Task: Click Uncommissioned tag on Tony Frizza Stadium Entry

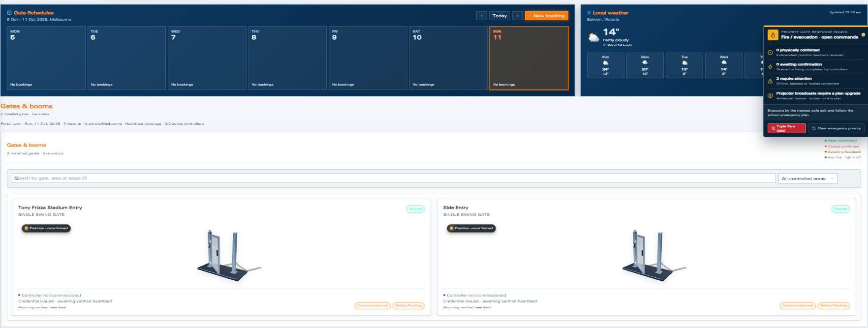Action: (x=372, y=306)
